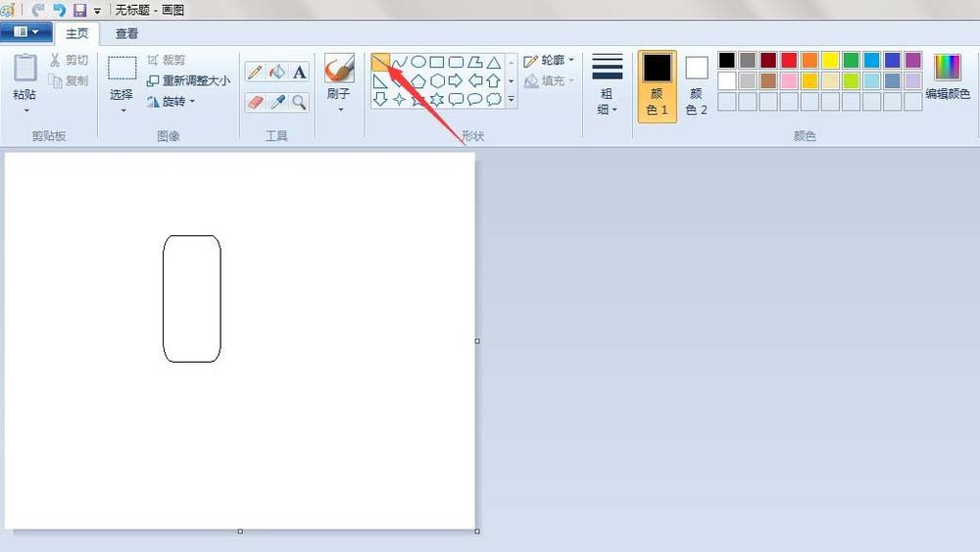This screenshot has width=980, height=552.
Task: Choose the Oval shape
Action: click(418, 62)
